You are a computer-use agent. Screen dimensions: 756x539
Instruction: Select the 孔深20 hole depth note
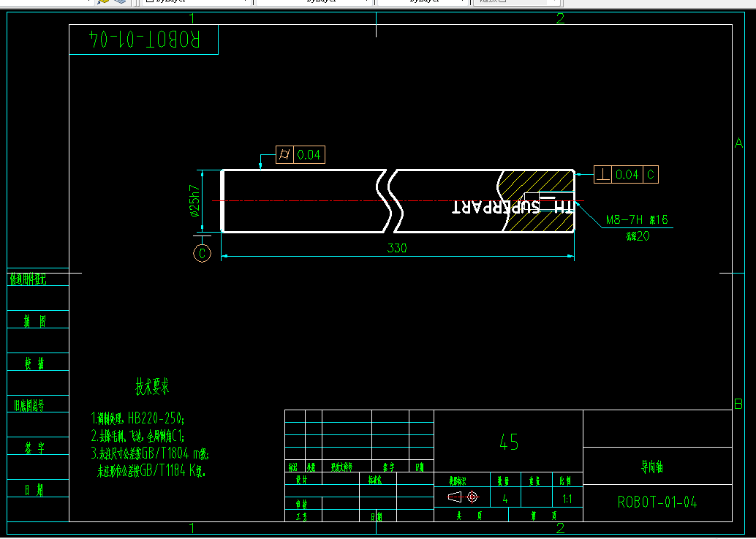tap(638, 236)
